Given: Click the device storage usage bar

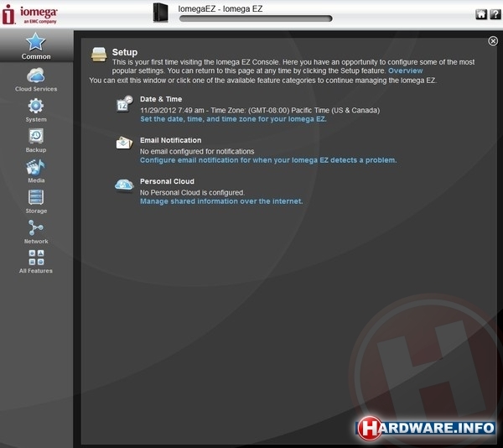Looking at the screenshot, I should click(256, 19).
